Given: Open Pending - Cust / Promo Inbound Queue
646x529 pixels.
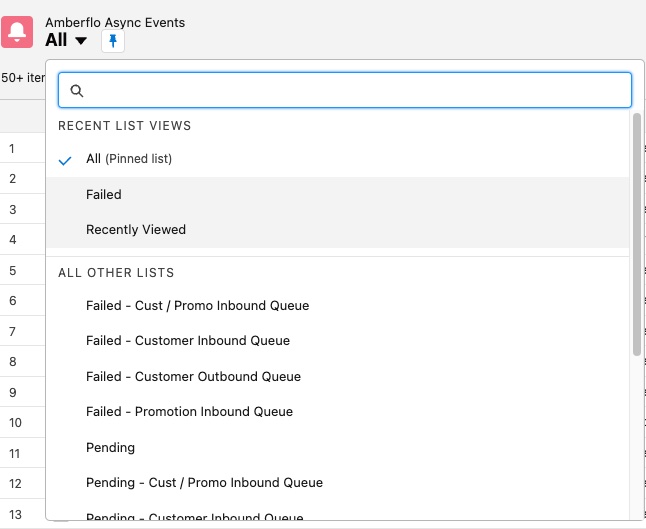Looking at the screenshot, I should coord(204,482).
